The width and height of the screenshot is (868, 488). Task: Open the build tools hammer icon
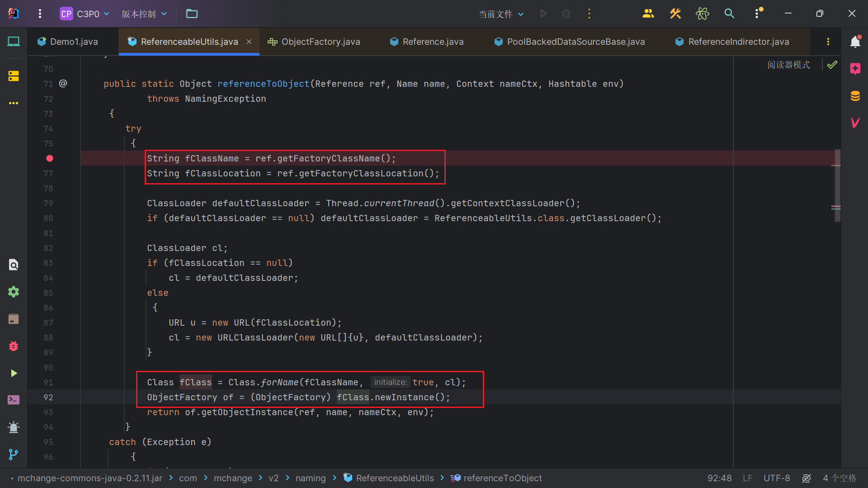point(675,14)
